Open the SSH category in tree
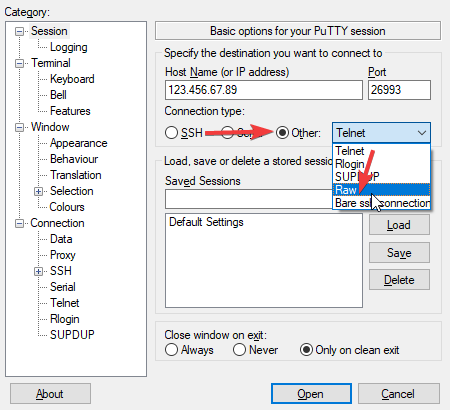The height and width of the screenshot is (410, 450). 61,271
